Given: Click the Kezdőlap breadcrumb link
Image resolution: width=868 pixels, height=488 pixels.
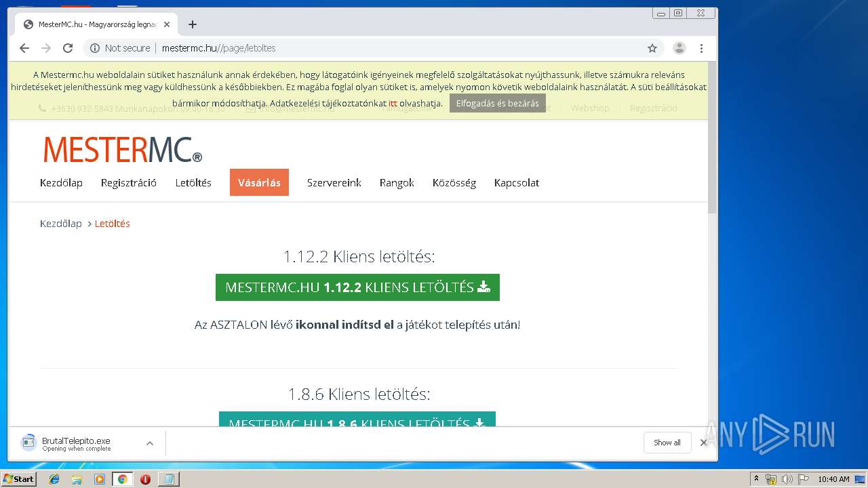Looking at the screenshot, I should [61, 224].
